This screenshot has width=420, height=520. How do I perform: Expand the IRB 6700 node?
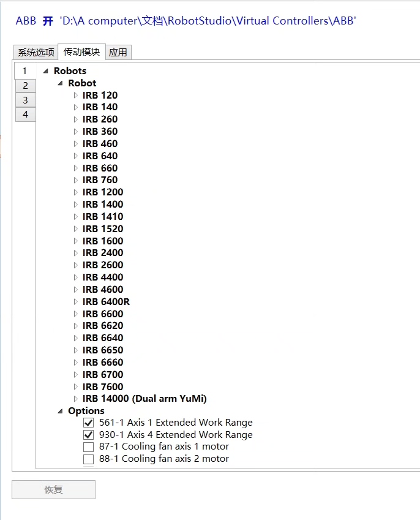[x=75, y=375]
